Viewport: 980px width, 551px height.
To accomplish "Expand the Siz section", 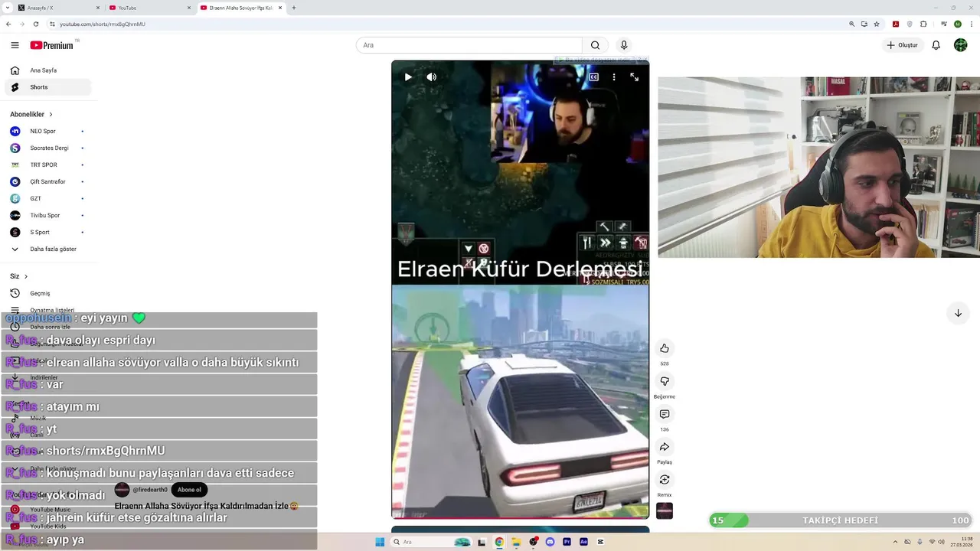I will point(19,276).
